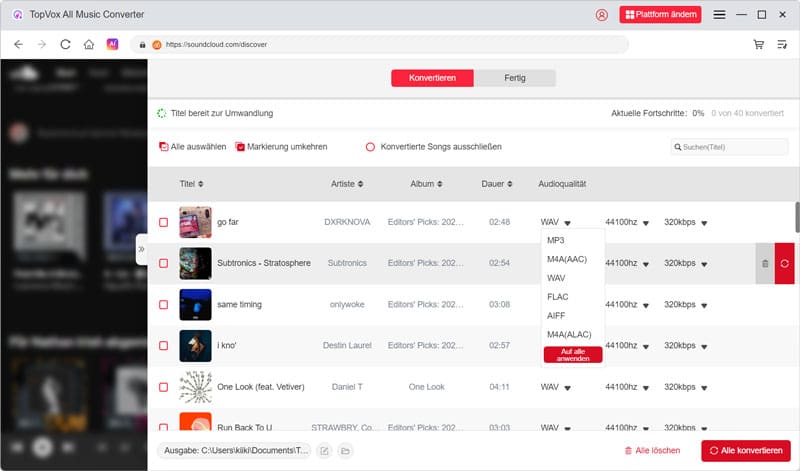Go forward in the browser
This screenshot has height=471, width=800.
point(42,44)
